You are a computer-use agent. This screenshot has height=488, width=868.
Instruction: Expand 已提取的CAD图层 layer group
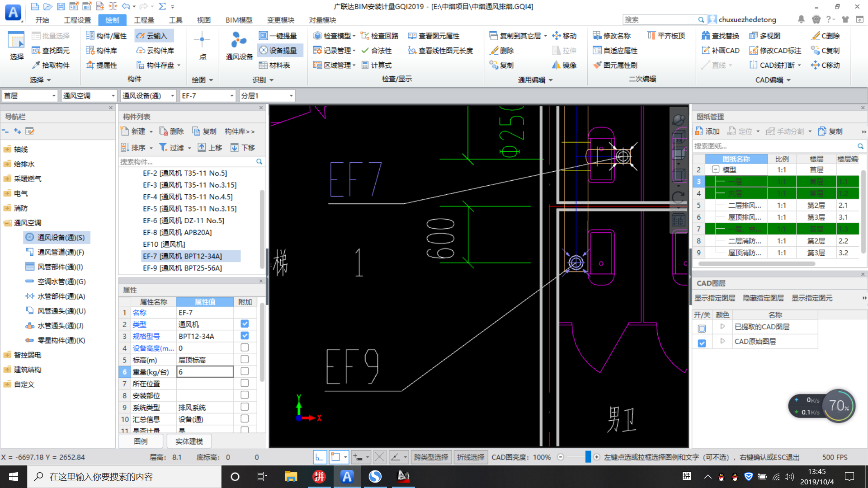pyautogui.click(x=722, y=326)
